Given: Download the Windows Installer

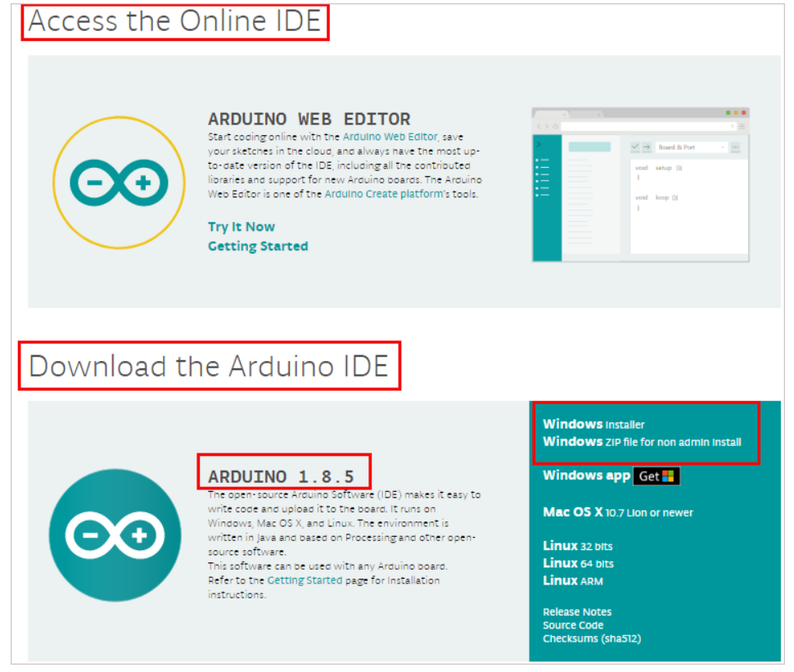Looking at the screenshot, I should coord(593,424).
